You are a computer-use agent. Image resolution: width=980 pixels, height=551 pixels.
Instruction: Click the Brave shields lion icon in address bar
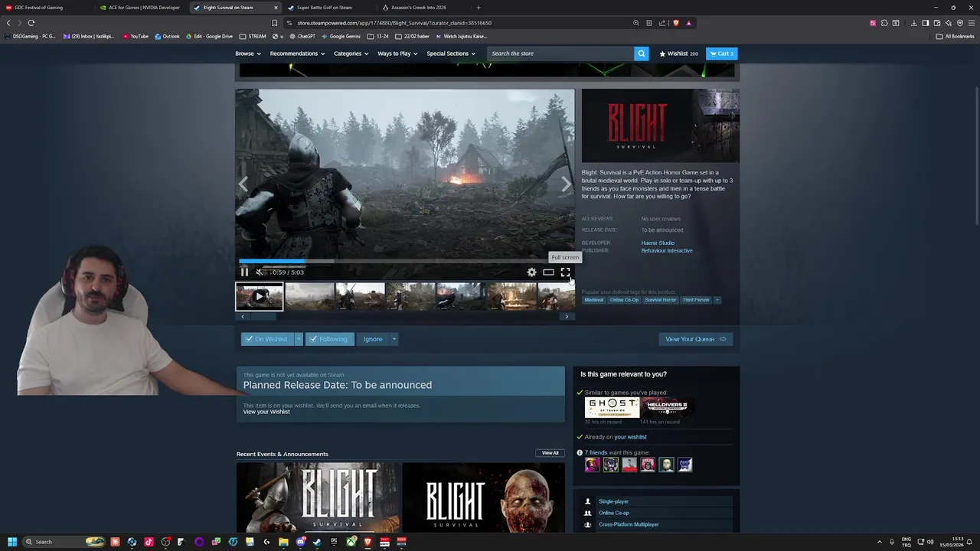tap(675, 23)
